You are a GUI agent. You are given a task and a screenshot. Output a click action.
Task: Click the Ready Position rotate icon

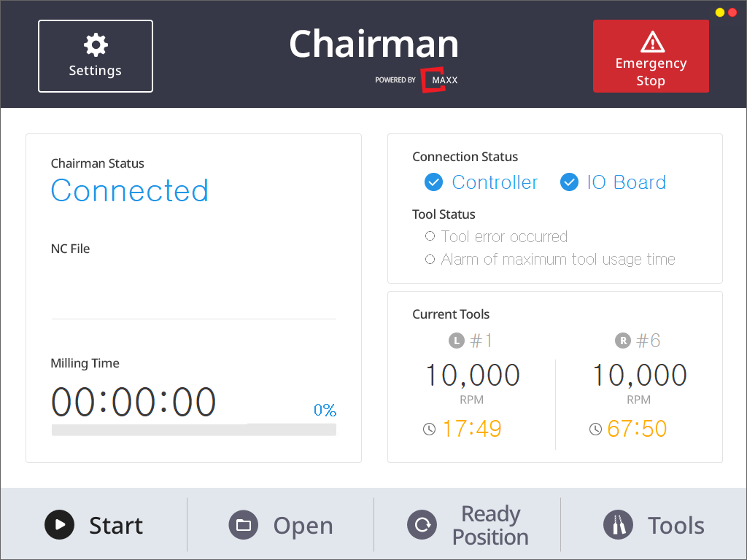click(422, 525)
